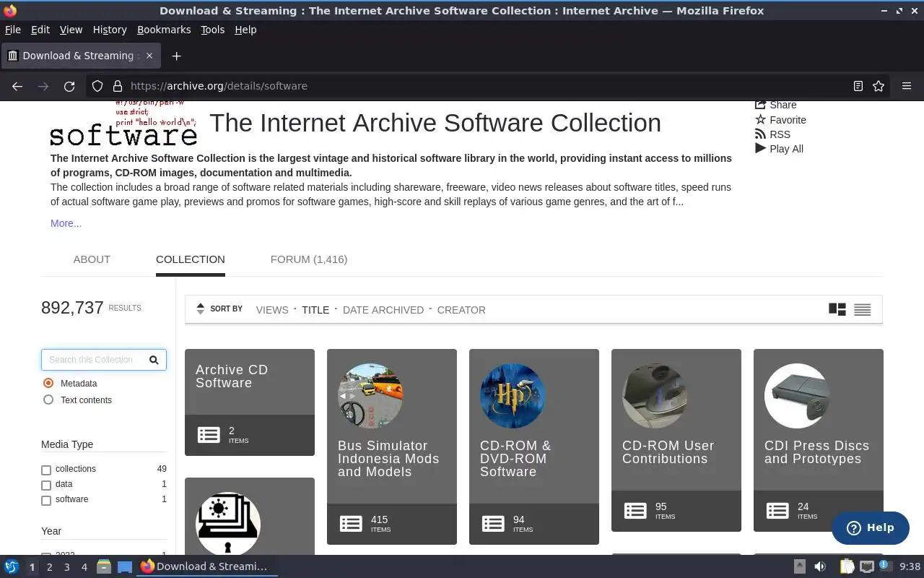Click the Firefox taskbar window button
The image size is (924, 578).
207,566
